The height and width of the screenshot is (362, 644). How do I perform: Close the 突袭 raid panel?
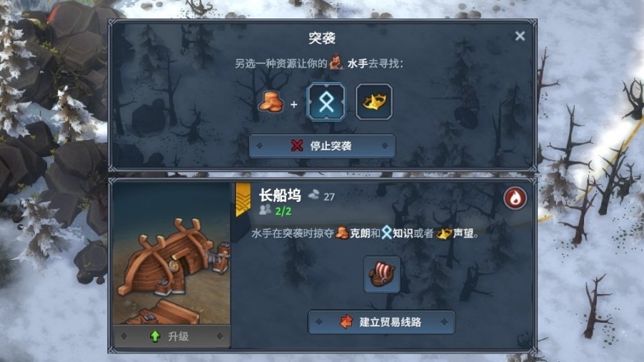tap(520, 36)
